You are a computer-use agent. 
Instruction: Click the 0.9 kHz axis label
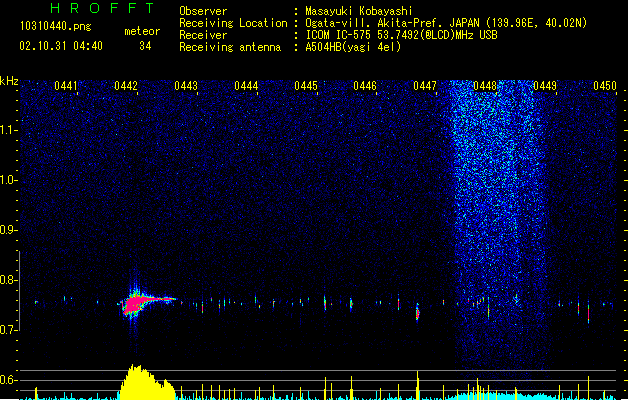8,230
